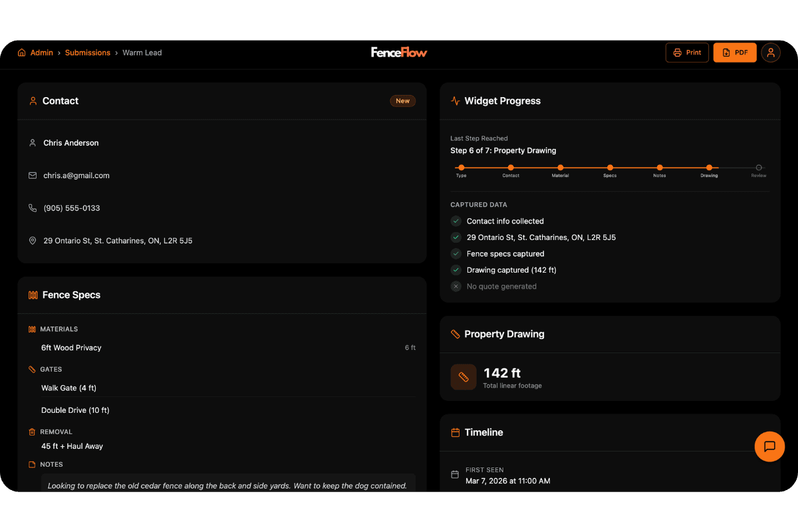This screenshot has height=532, width=798.
Task: Click the location pin icon beside address
Action: click(x=33, y=241)
